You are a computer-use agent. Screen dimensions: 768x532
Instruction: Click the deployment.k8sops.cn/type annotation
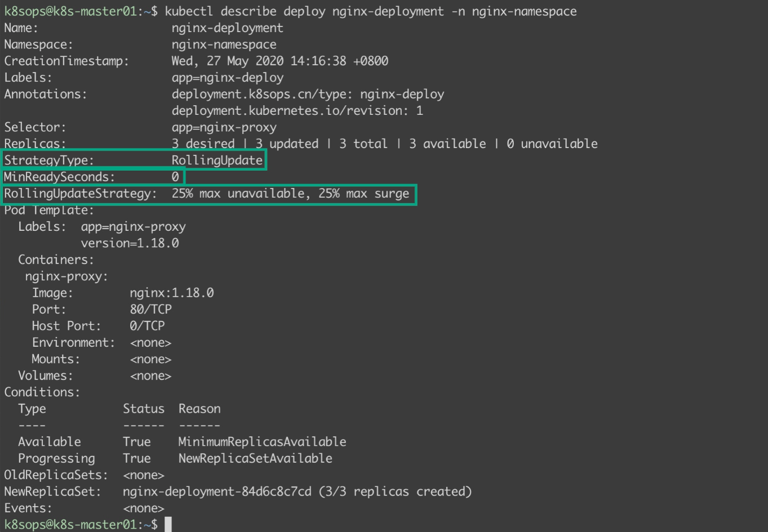click(308, 94)
